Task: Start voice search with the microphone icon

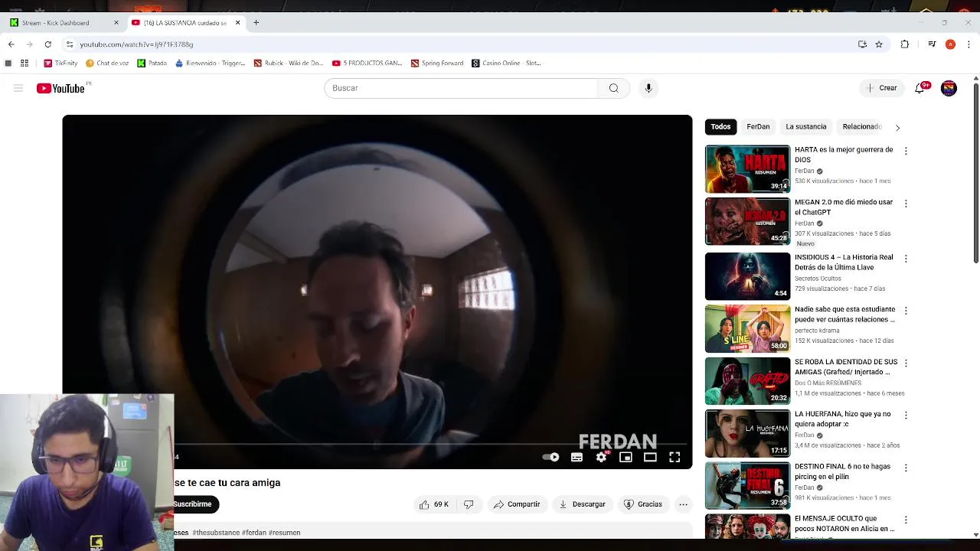Action: click(x=648, y=88)
